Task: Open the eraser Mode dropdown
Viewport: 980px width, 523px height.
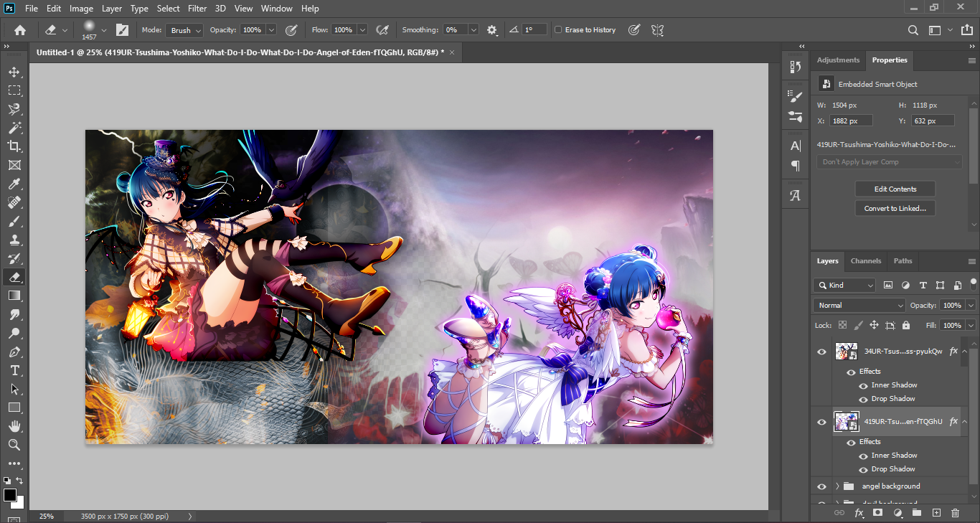Action: point(184,30)
